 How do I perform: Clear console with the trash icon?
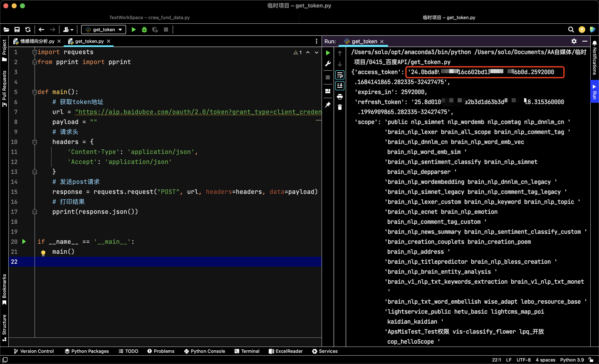click(340, 107)
